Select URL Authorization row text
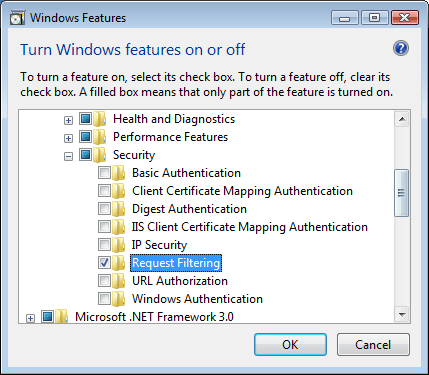 pyautogui.click(x=180, y=281)
